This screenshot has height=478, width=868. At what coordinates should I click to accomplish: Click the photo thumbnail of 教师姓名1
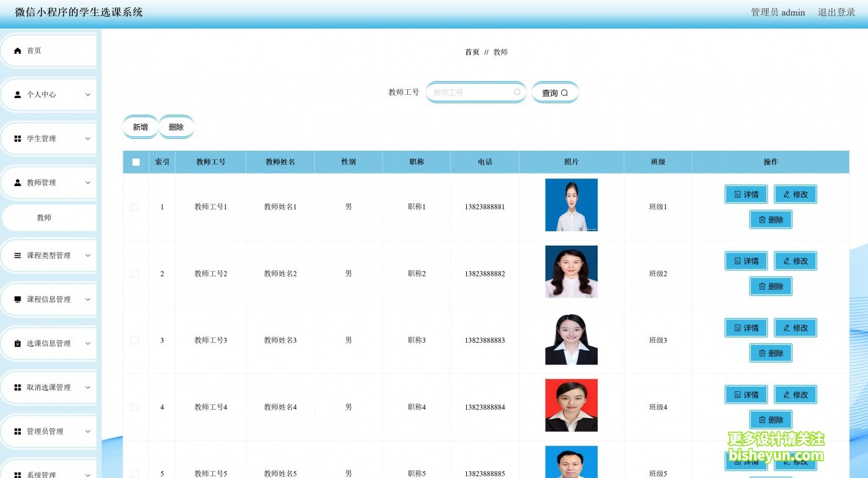tap(572, 205)
